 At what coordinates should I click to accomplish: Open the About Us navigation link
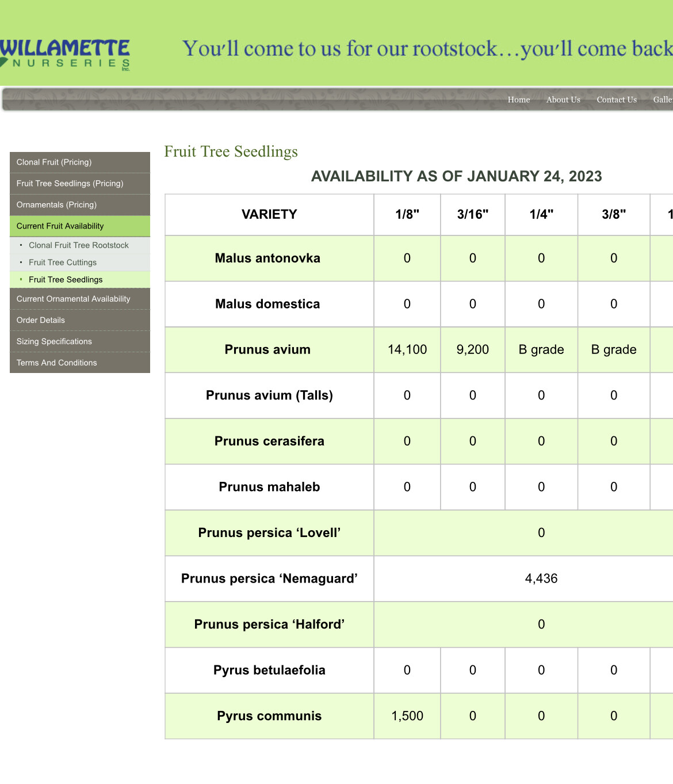pyautogui.click(x=563, y=100)
